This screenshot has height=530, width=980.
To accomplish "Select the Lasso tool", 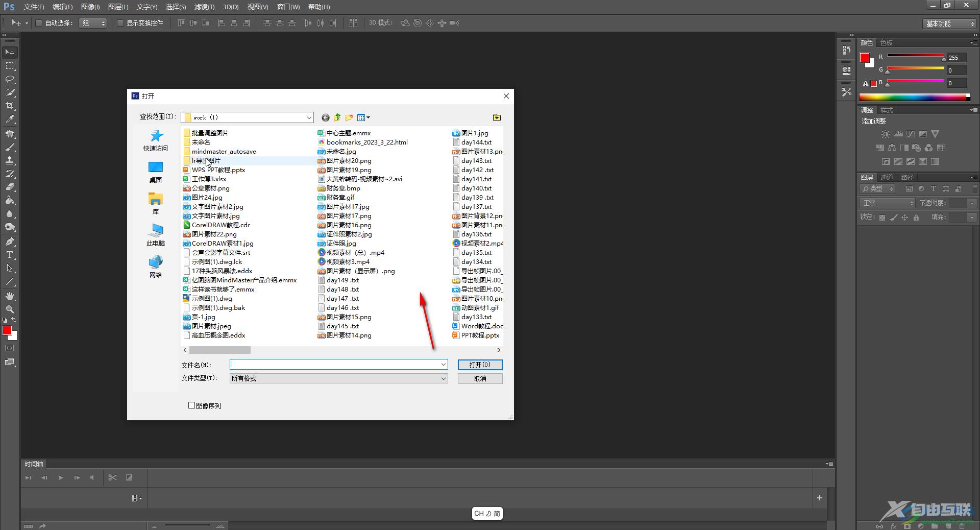I will pyautogui.click(x=10, y=79).
